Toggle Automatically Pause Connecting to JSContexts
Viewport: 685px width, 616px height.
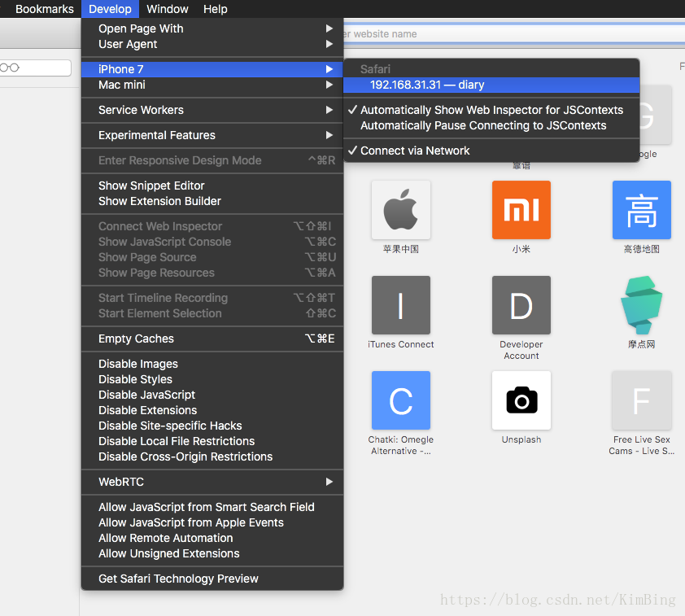tap(491, 125)
